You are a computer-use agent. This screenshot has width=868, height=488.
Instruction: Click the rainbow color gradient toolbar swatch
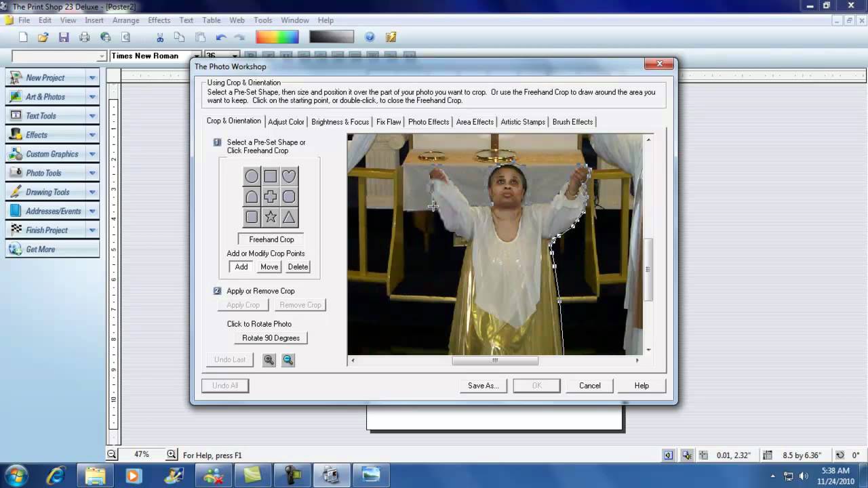click(x=277, y=37)
